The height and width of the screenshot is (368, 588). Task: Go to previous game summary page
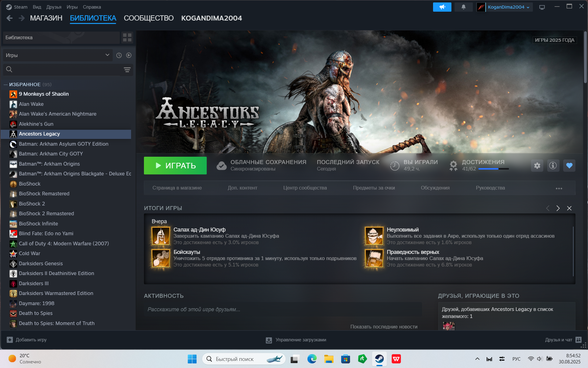pos(548,208)
